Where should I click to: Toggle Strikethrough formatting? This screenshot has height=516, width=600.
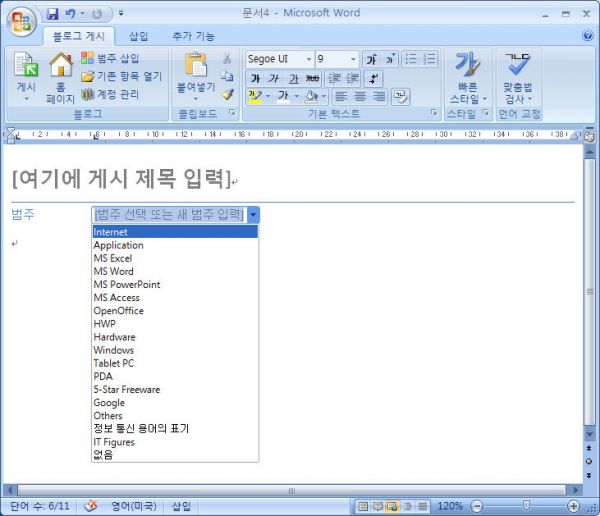coord(312,78)
